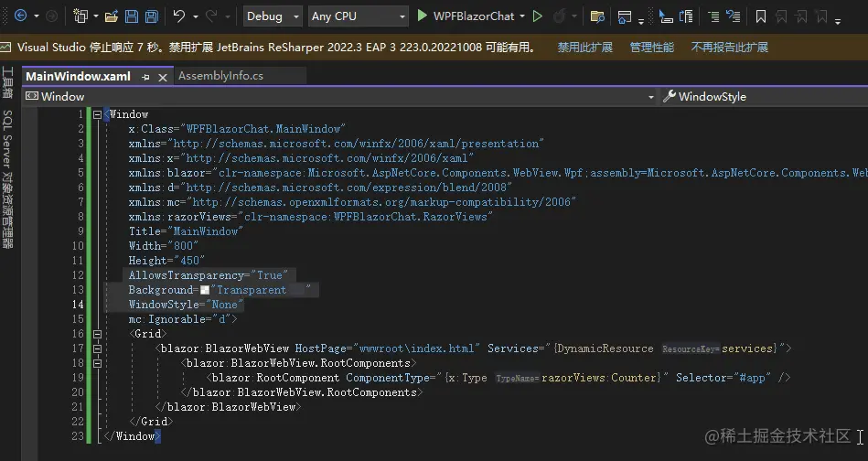Image resolution: width=868 pixels, height=461 pixels.
Task: Collapse the Window element at line 1
Action: click(98, 114)
